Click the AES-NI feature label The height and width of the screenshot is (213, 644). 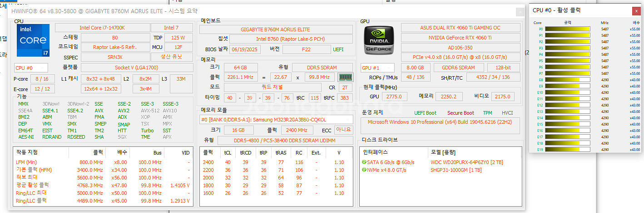[x=26, y=137]
